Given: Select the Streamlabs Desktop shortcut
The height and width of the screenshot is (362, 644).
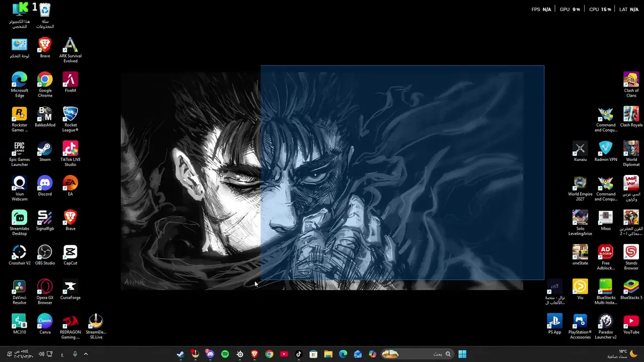Looking at the screenshot, I should (20, 223).
